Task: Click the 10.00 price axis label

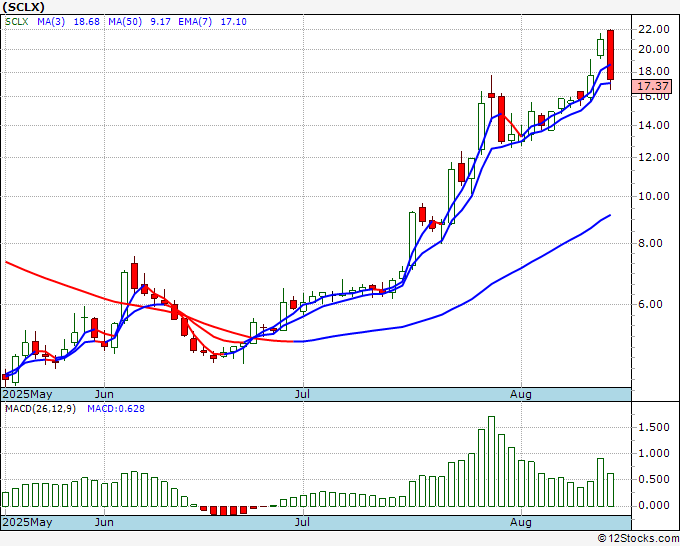Action: click(x=654, y=196)
